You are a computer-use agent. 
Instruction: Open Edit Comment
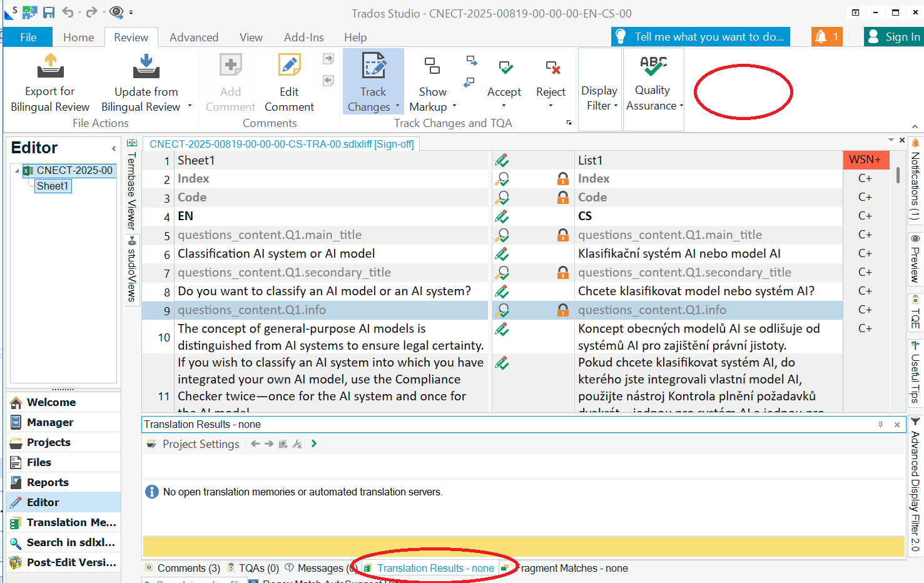pyautogui.click(x=288, y=81)
